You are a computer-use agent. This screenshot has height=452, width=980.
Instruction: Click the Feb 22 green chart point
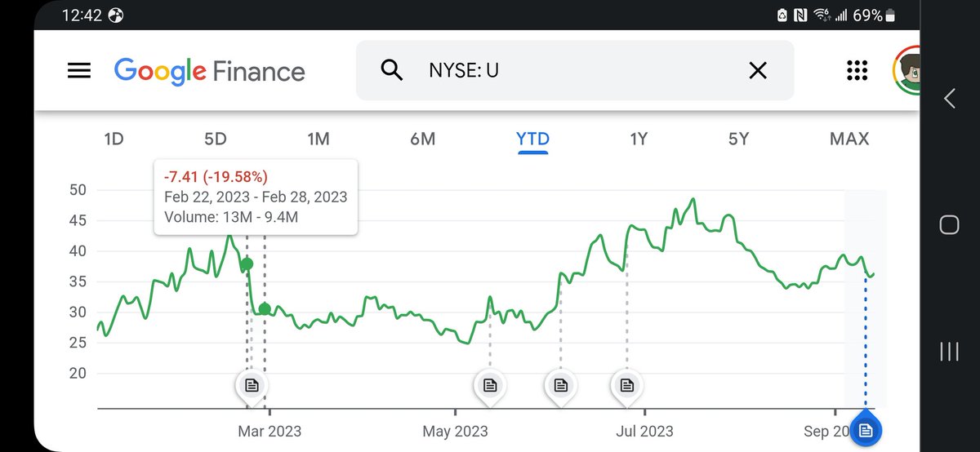(247, 264)
